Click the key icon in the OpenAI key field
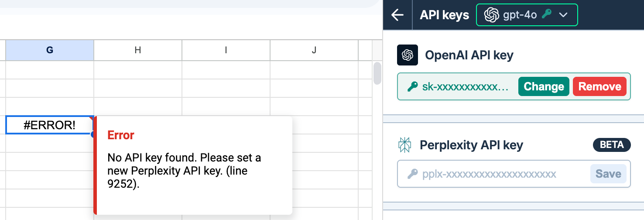Viewport: 644px width, 220px height. point(412,87)
